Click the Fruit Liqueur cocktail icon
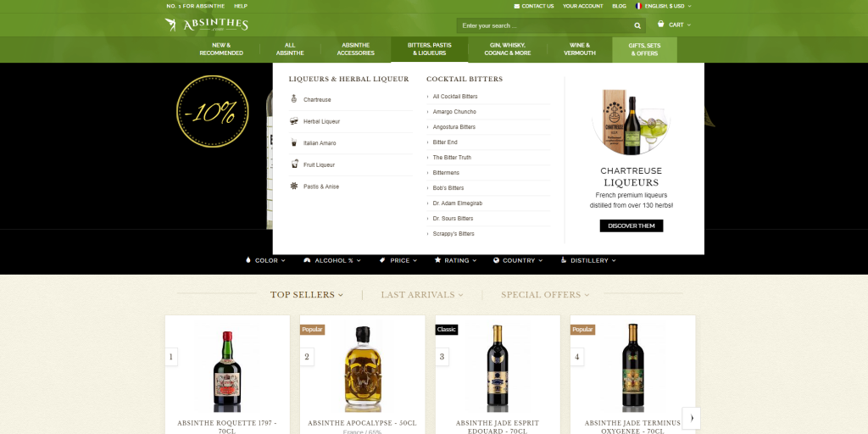This screenshot has width=868, height=434. (x=294, y=164)
